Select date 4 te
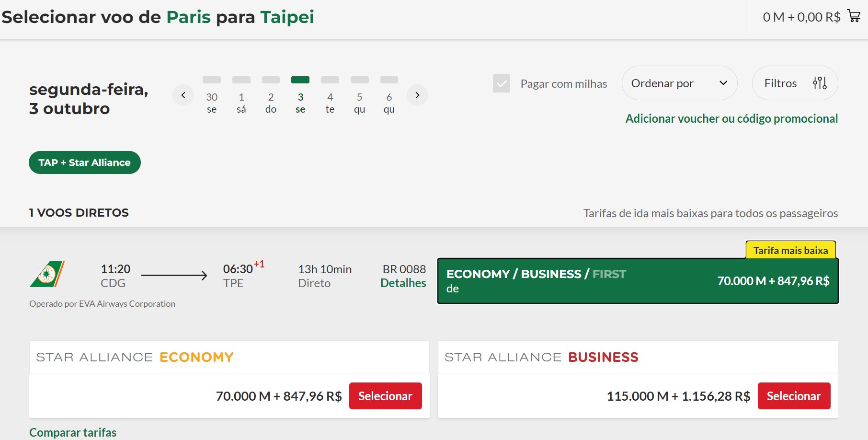This screenshot has height=440, width=868. (330, 96)
